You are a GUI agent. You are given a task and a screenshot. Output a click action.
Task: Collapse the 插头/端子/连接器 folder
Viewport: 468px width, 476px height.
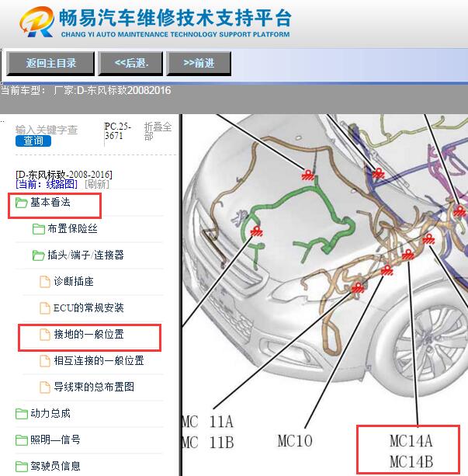point(85,255)
